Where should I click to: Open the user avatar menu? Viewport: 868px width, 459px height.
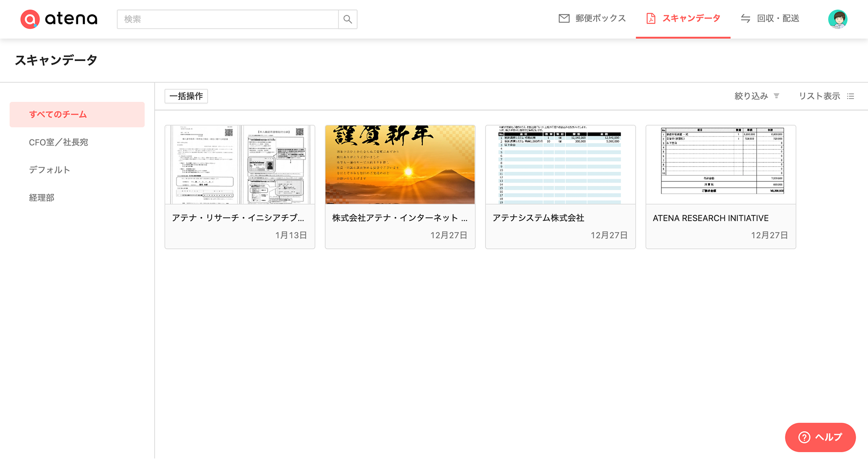pos(838,19)
